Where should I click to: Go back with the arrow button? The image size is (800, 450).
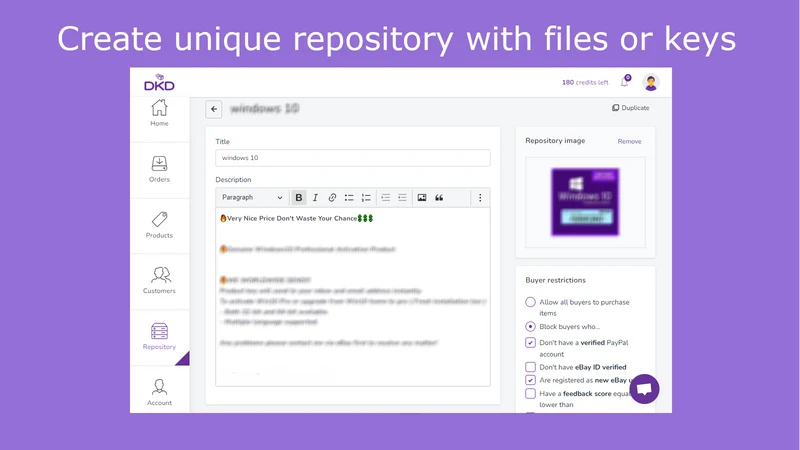point(214,109)
